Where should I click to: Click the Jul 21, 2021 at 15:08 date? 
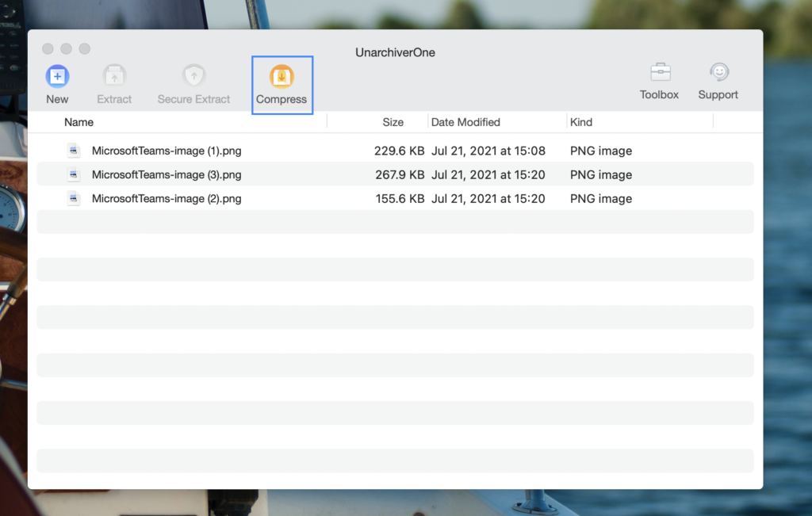[488, 151]
